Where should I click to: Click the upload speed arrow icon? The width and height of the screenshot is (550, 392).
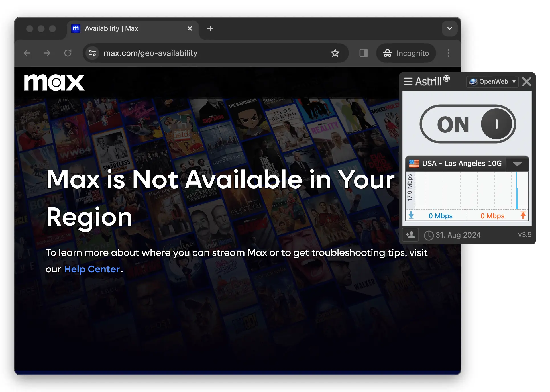[x=523, y=215]
